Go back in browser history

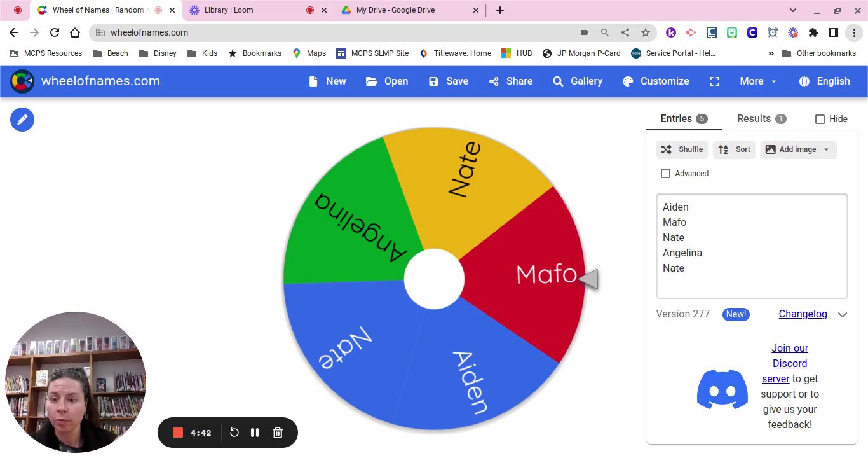tap(14, 32)
